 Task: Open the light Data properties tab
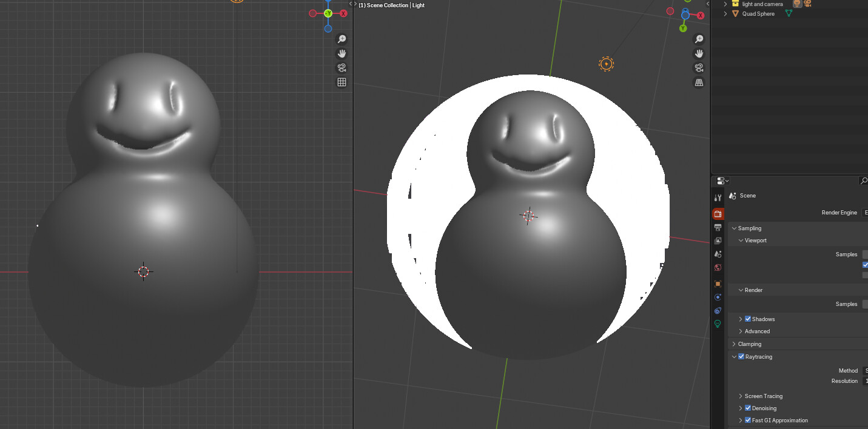718,324
